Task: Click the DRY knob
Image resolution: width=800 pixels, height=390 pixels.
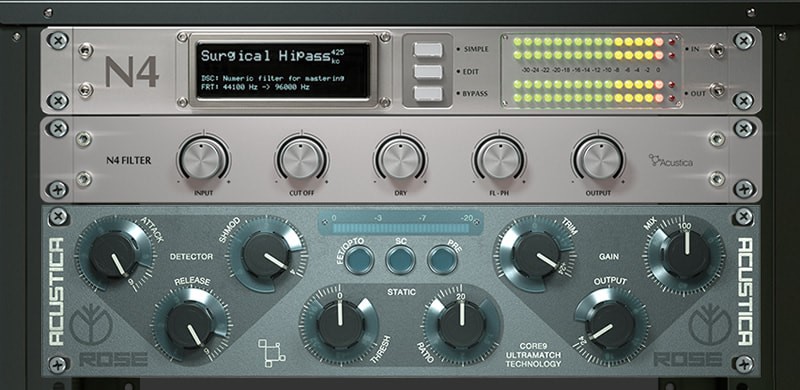Action: (x=400, y=159)
